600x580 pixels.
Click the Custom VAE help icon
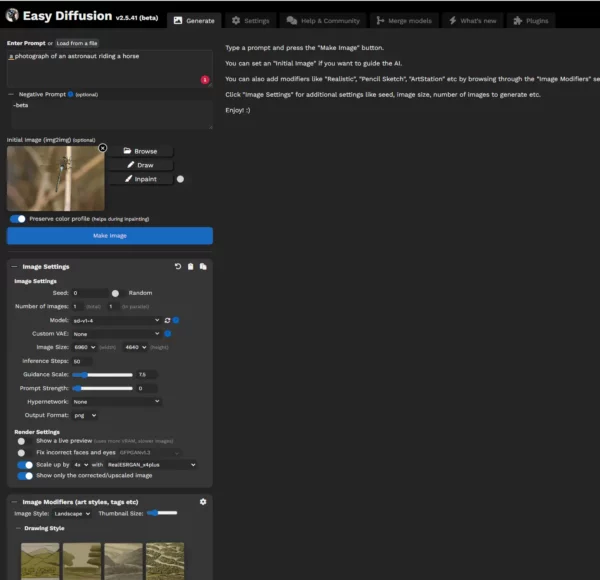[x=168, y=334]
